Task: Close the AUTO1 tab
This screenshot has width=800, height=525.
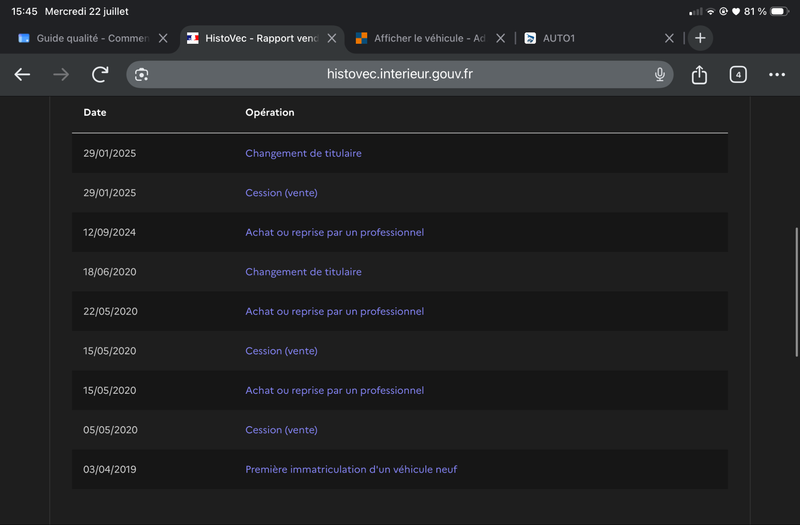Action: (669, 38)
